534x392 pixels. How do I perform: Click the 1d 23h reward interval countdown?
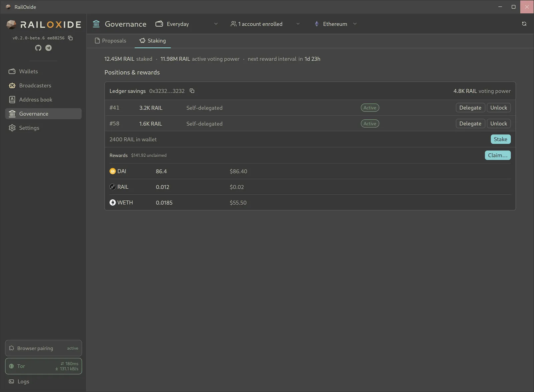coord(312,59)
